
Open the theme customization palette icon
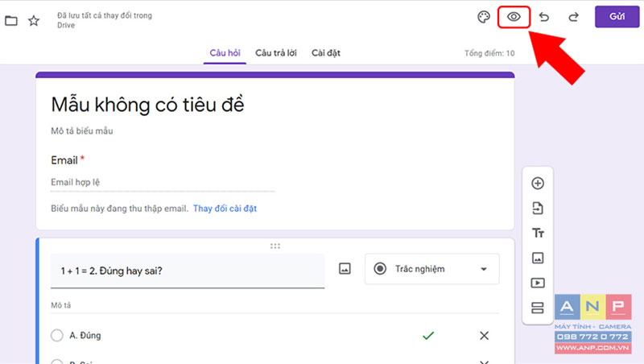tap(484, 17)
